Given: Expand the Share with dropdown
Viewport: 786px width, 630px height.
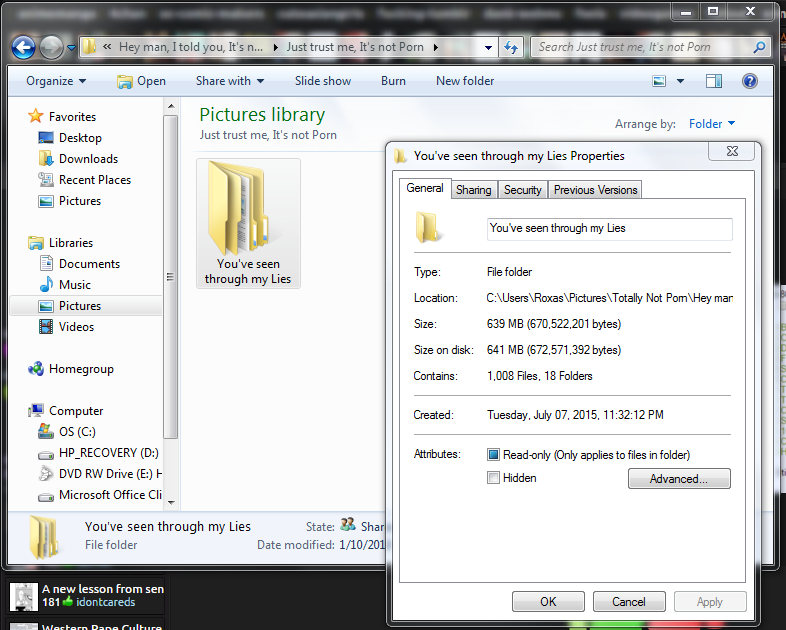Looking at the screenshot, I should point(230,81).
